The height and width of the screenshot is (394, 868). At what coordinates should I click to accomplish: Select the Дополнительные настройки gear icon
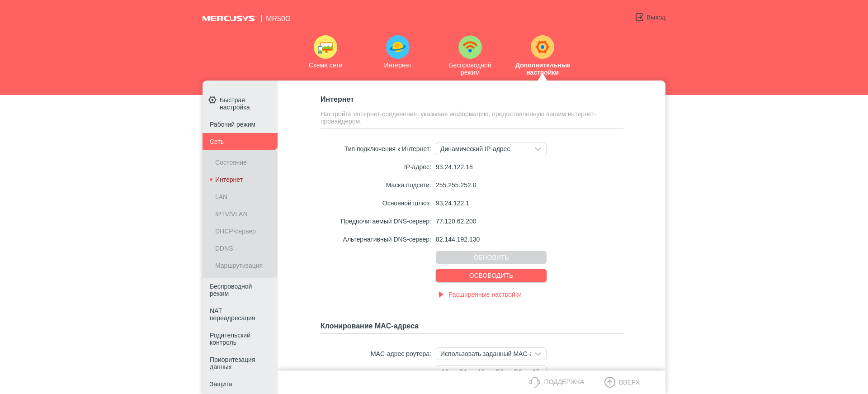click(542, 47)
